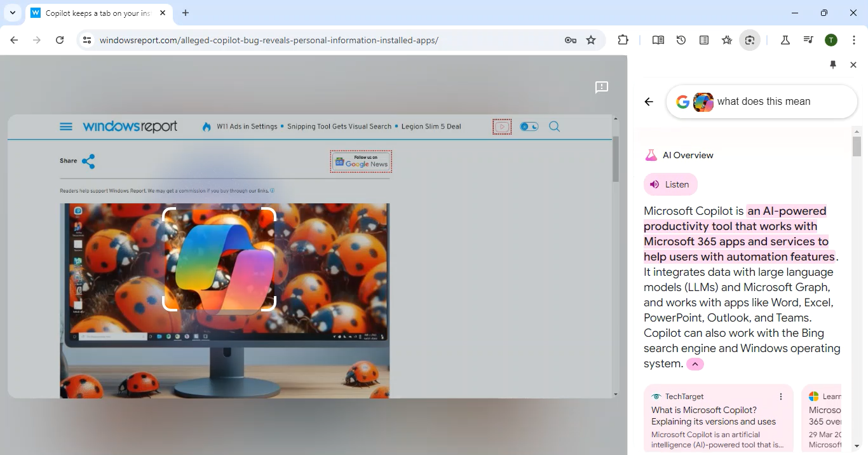Open the media controls icon
The image size is (868, 455).
(x=808, y=40)
